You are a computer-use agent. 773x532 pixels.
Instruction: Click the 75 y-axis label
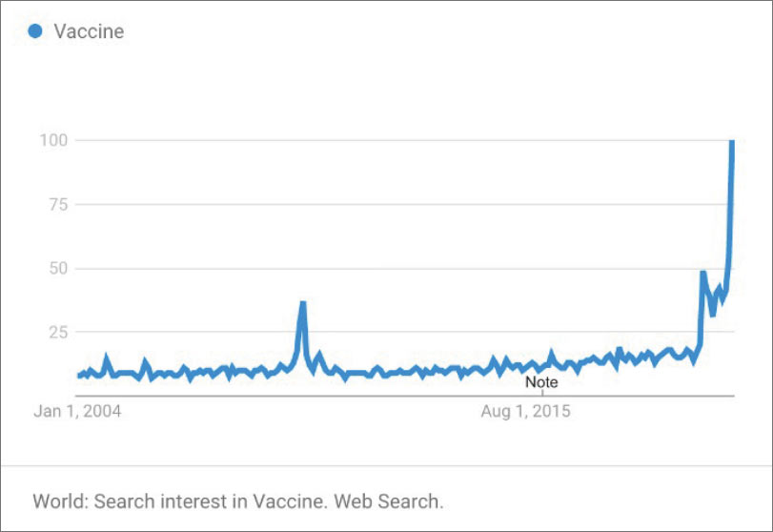click(x=58, y=204)
